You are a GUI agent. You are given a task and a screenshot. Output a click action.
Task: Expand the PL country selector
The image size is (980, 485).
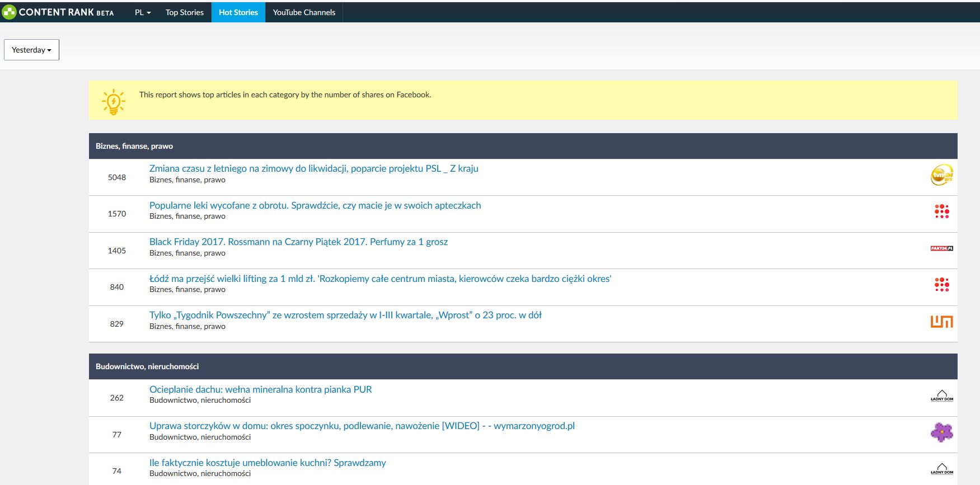pos(143,12)
